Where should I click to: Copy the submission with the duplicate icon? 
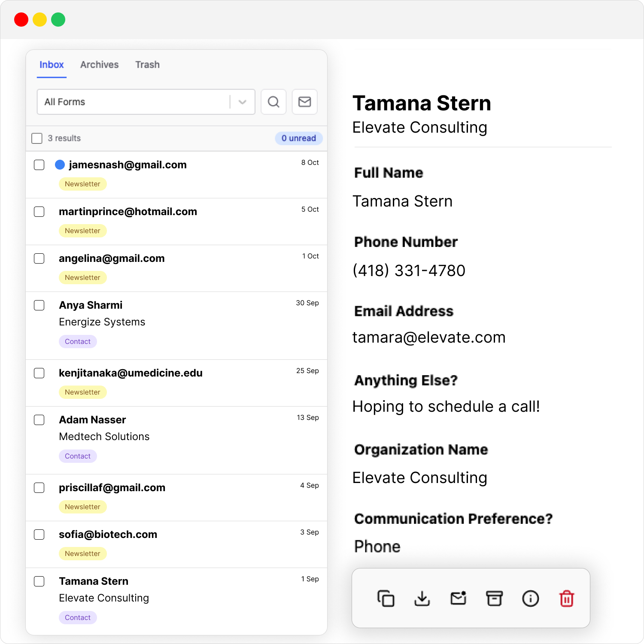pyautogui.click(x=386, y=598)
